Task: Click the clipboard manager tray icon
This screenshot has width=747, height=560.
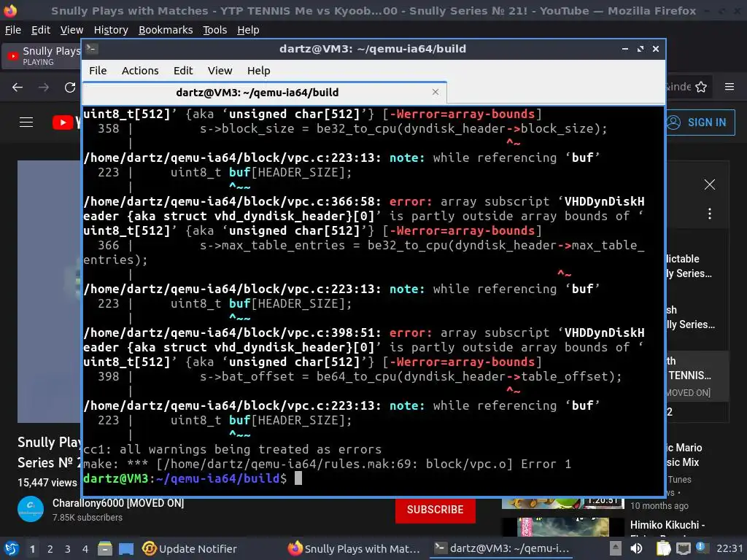Action: point(663,548)
